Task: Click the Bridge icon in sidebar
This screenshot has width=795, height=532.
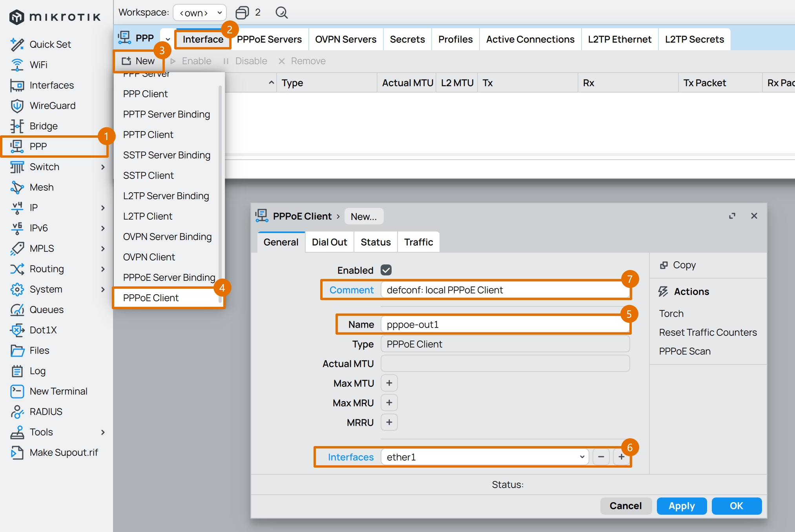Action: [x=17, y=126]
